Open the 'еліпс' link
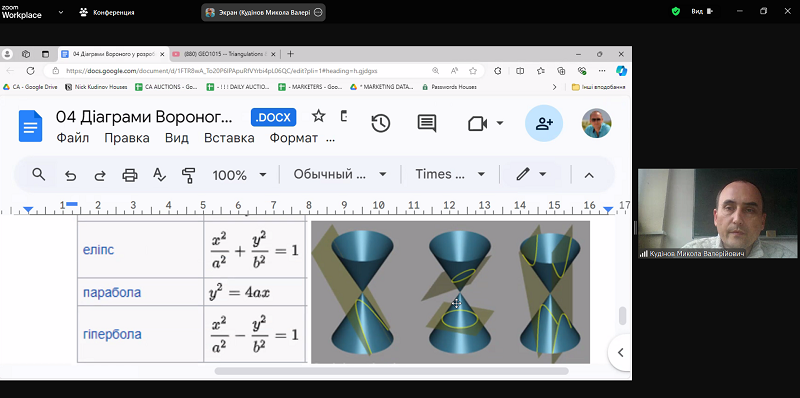The width and height of the screenshot is (800, 398). [98, 250]
